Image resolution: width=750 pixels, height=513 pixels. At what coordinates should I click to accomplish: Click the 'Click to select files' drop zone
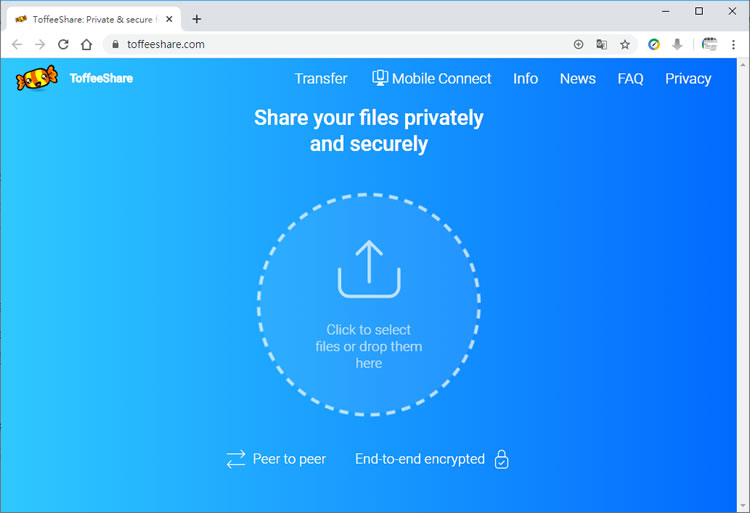coord(369,346)
